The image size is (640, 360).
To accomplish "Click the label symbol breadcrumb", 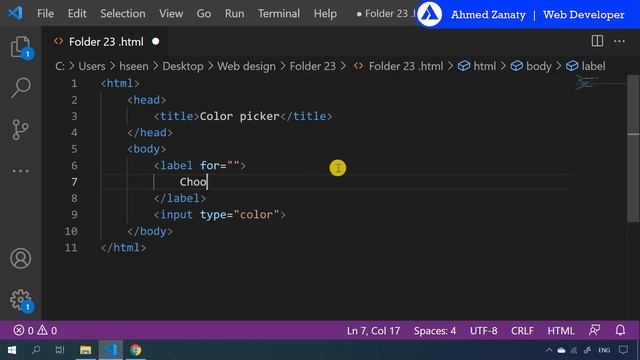I will [593, 66].
